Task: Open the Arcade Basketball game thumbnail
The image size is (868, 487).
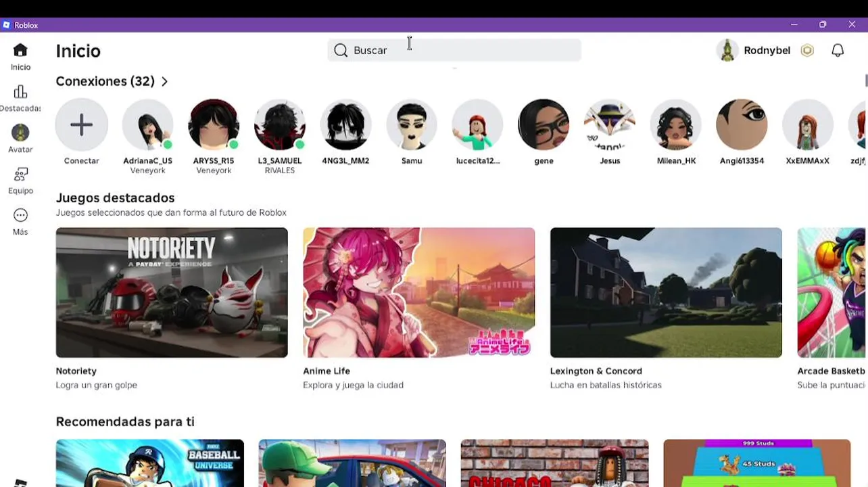Action: point(832,292)
